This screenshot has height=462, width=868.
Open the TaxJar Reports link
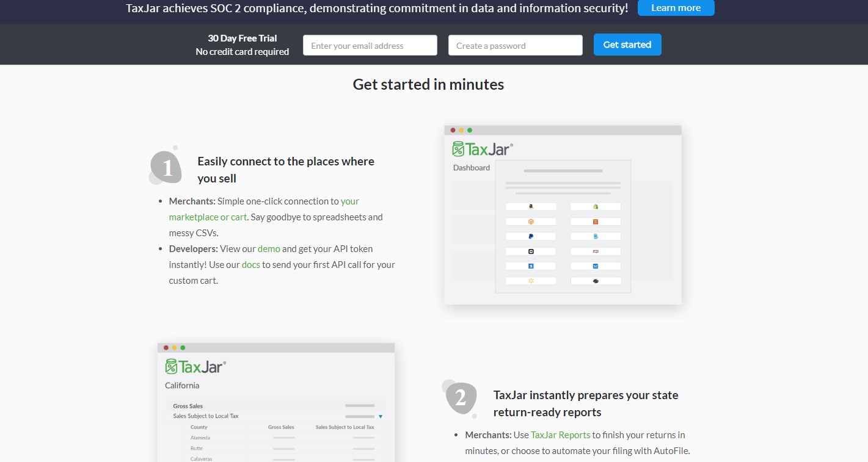point(561,435)
